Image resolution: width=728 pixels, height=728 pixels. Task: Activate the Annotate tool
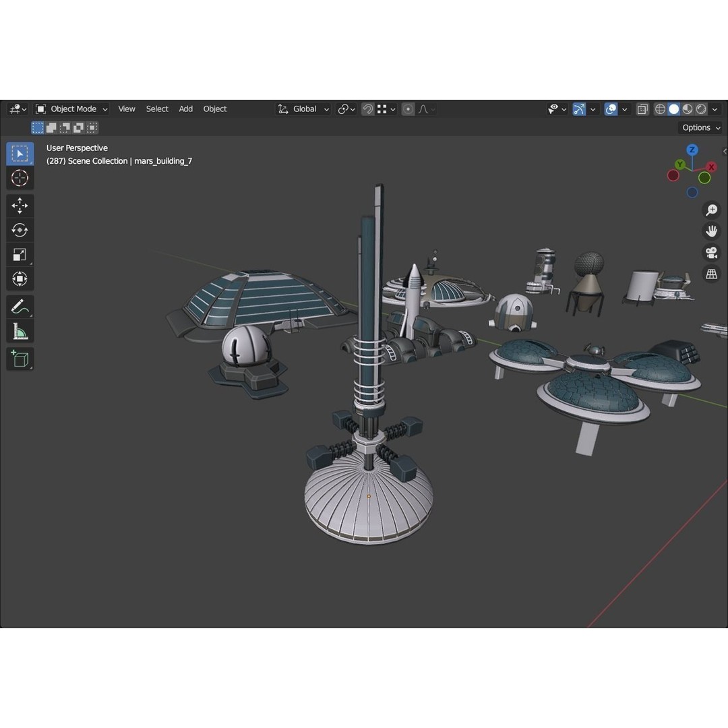[20, 307]
